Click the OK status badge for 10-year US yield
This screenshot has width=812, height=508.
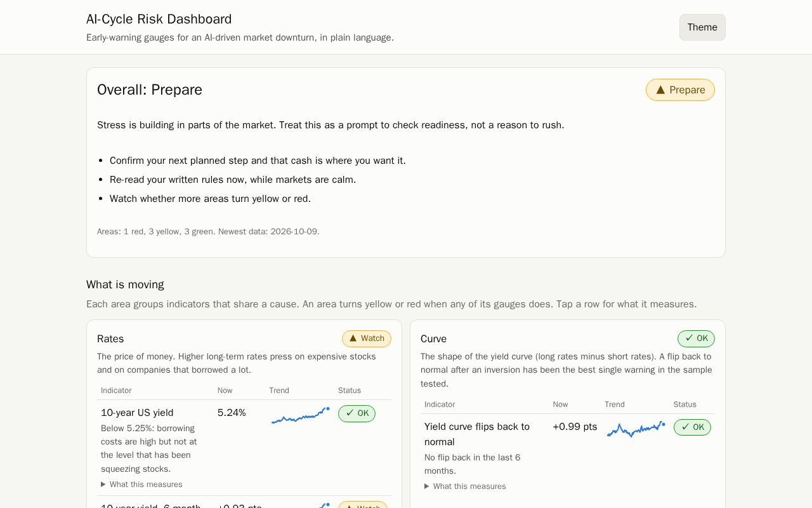tap(357, 413)
